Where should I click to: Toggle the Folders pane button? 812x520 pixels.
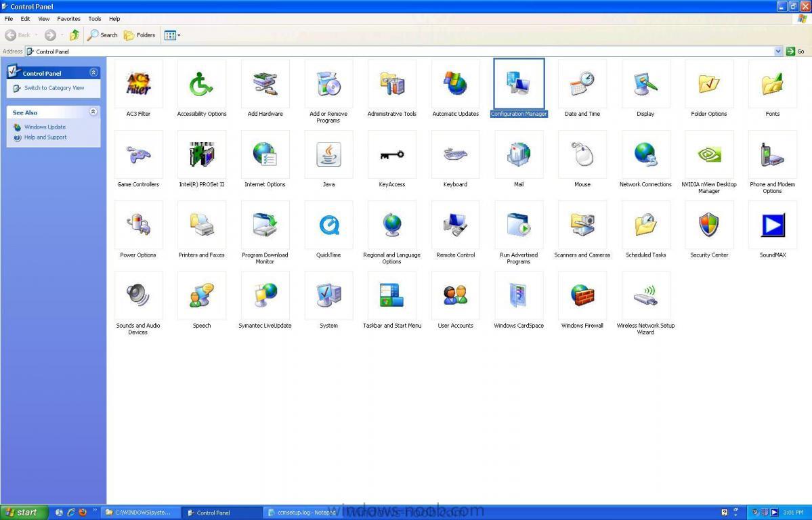click(140, 35)
